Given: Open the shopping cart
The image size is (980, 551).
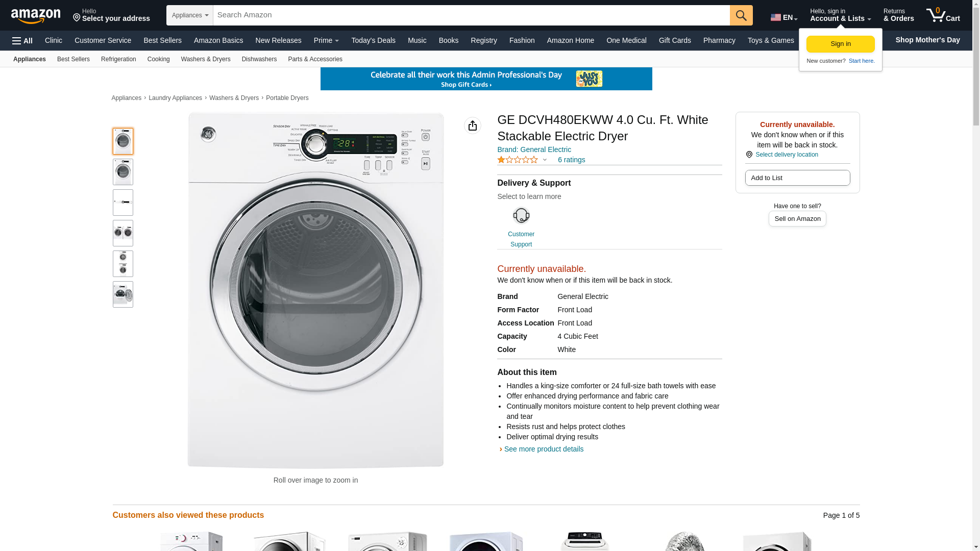Looking at the screenshot, I should 943,15.
